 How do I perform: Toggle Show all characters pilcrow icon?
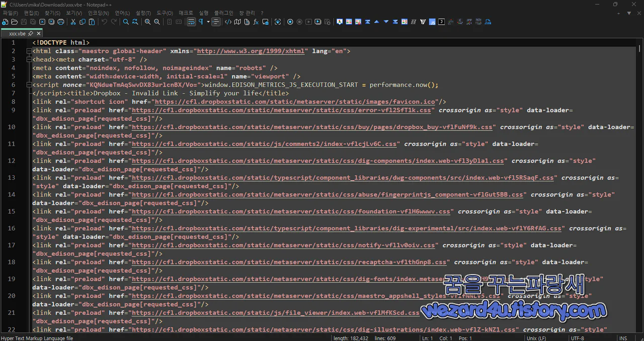pyautogui.click(x=201, y=22)
